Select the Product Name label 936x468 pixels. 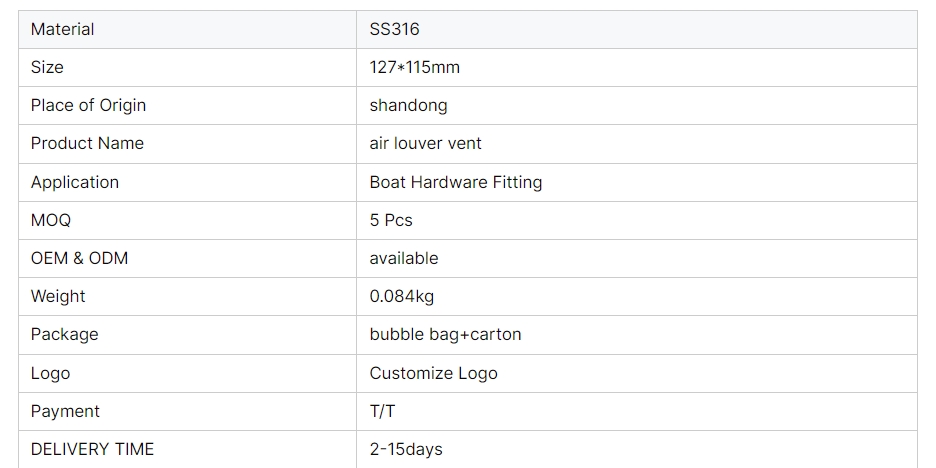[x=87, y=143]
